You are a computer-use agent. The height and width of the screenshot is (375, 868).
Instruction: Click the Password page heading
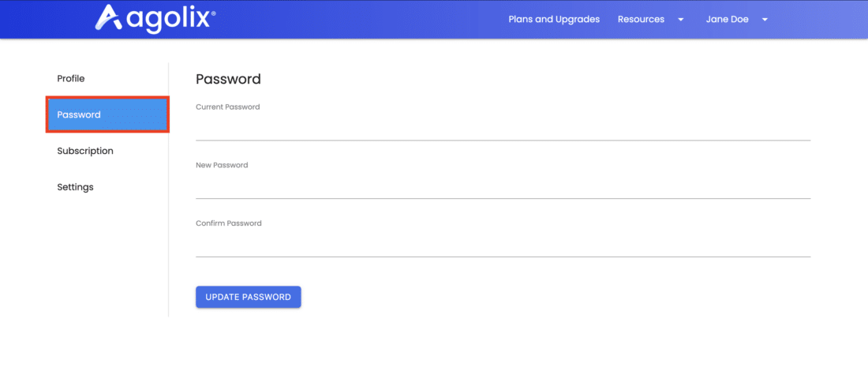tap(228, 79)
